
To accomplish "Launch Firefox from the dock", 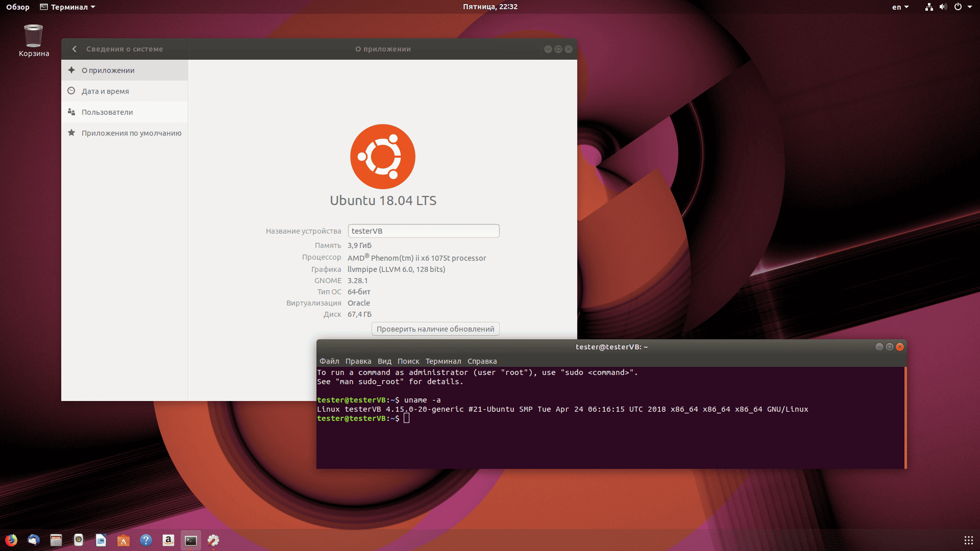I will [x=11, y=540].
